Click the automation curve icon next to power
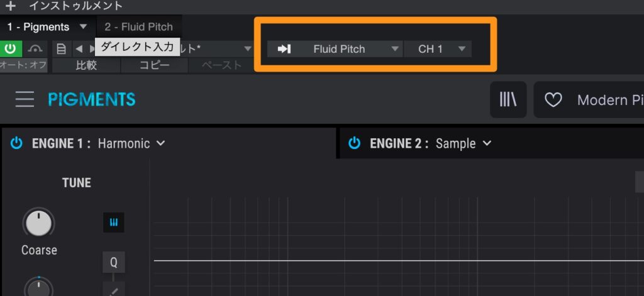Viewport: 644px width, 296px height. point(36,48)
